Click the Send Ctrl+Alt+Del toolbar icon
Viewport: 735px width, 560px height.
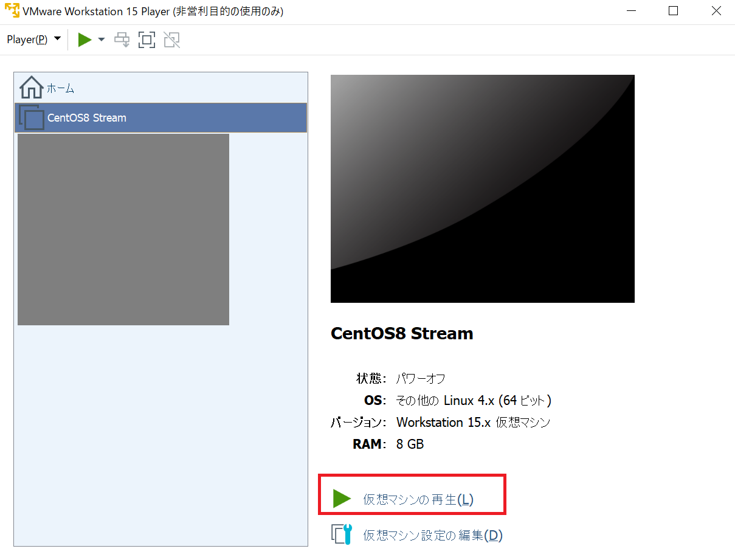coord(122,40)
